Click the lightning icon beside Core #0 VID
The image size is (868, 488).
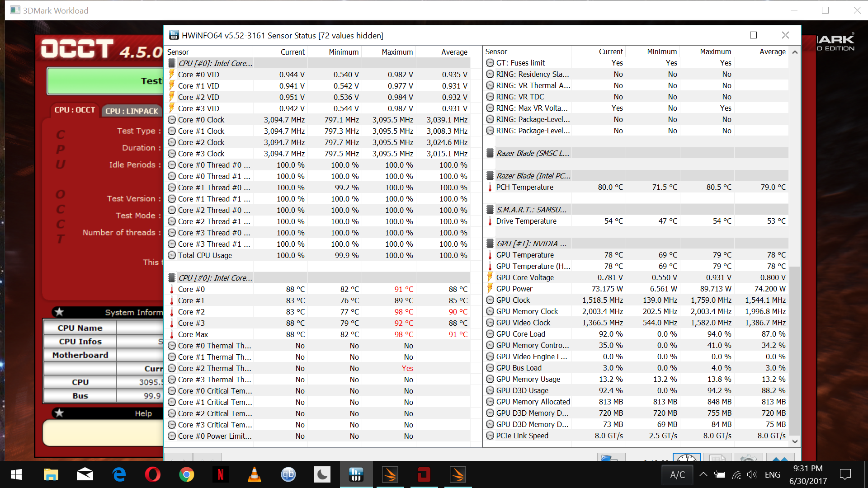coord(172,75)
